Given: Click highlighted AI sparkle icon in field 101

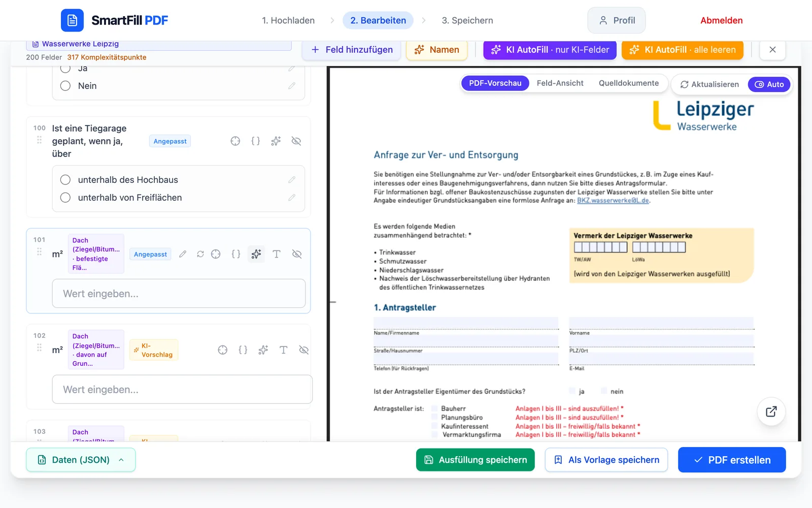Looking at the screenshot, I should tap(256, 254).
